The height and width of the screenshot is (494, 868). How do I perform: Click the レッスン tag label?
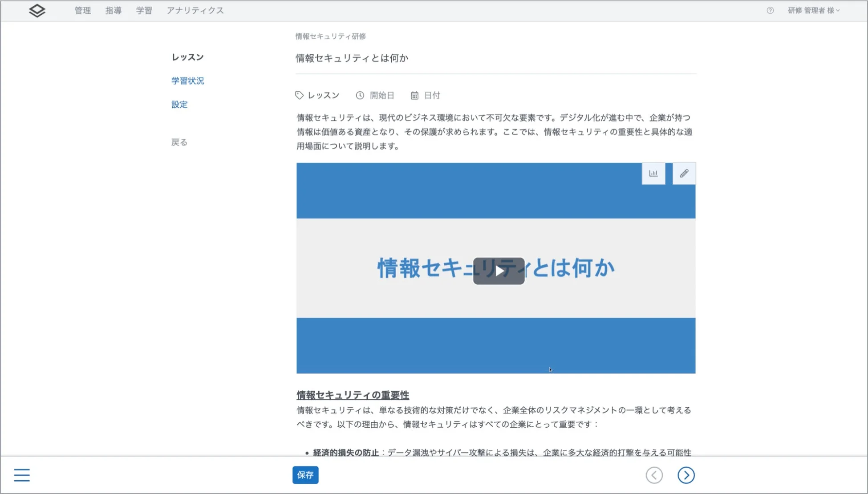(324, 95)
